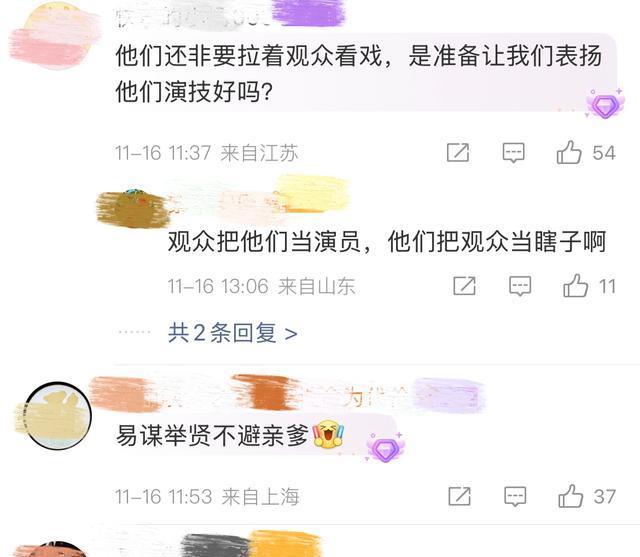Expand the 共2条回复 replies thread
Screen dimensions: 640x557
coord(232,333)
